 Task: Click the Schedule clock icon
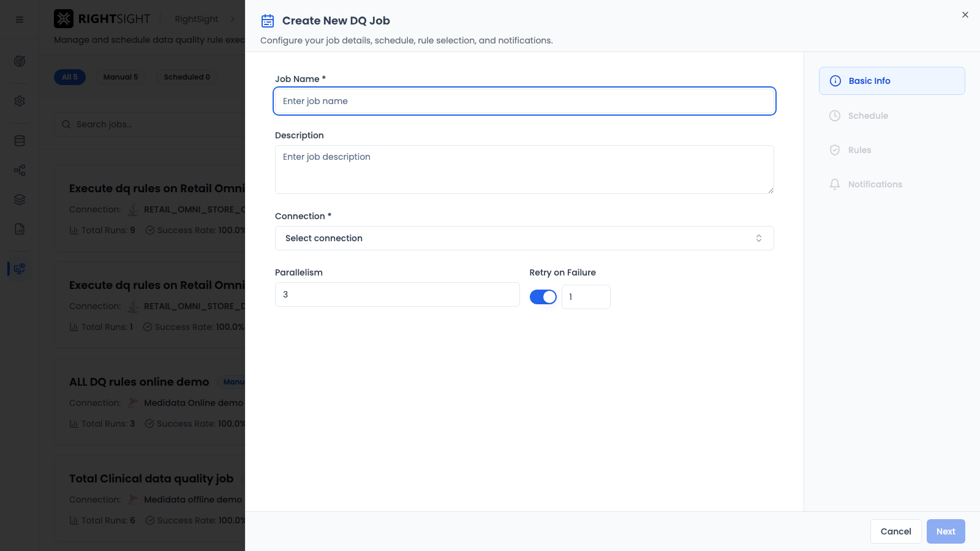click(x=835, y=116)
